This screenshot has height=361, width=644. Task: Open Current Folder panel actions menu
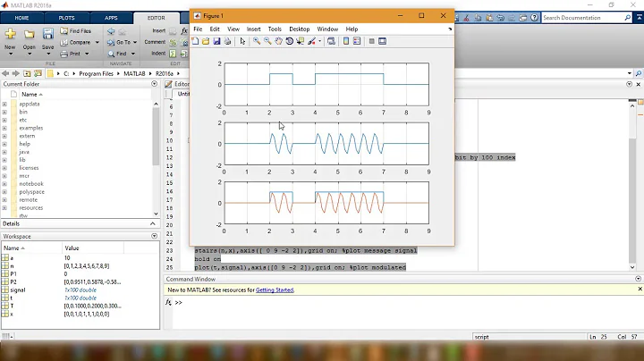[x=154, y=84]
